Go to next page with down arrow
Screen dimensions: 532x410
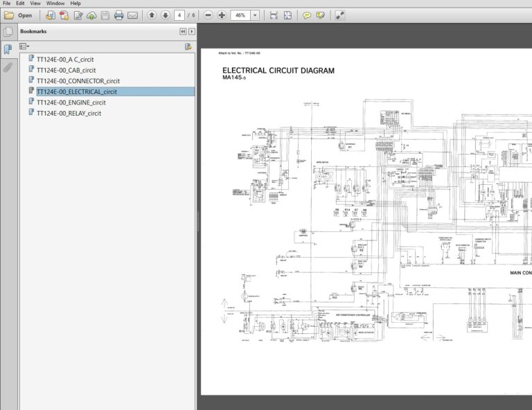pyautogui.click(x=165, y=15)
